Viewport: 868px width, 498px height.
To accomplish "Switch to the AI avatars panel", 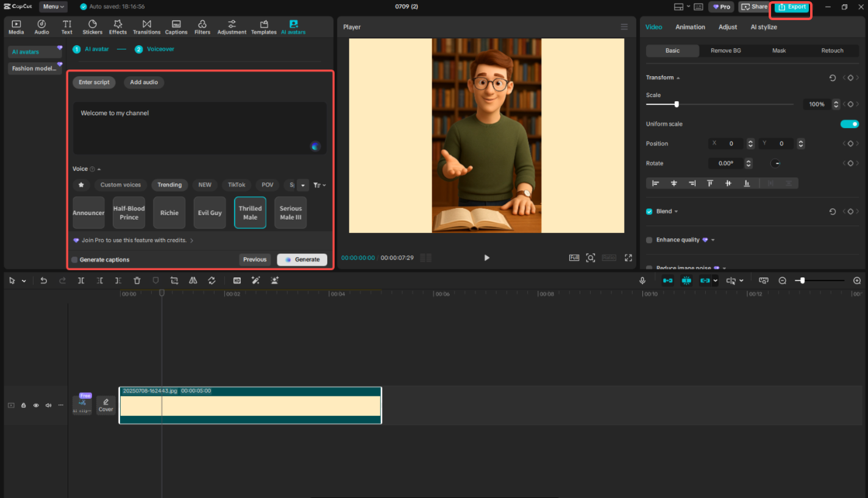I will click(x=293, y=26).
